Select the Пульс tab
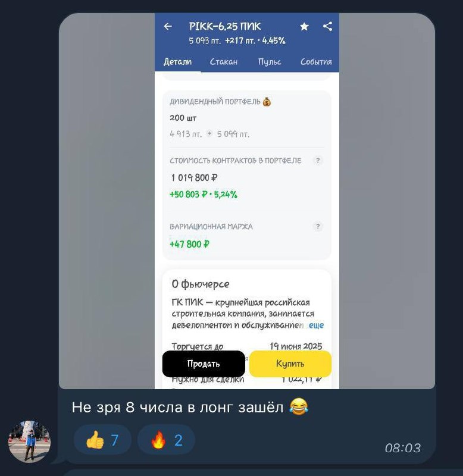Image resolution: width=463 pixels, height=476 pixels. [270, 62]
